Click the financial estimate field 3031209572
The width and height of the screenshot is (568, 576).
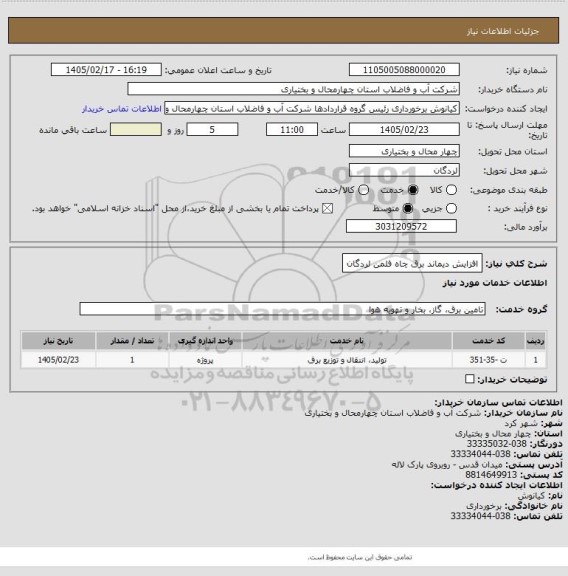[401, 227]
